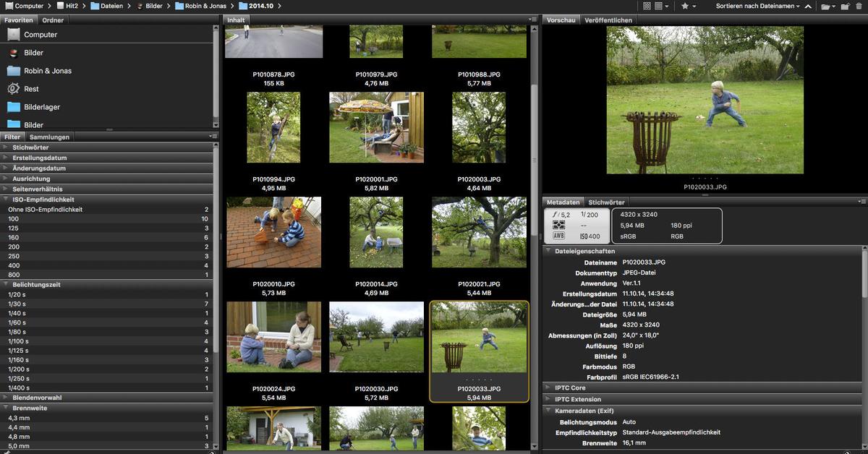Open the Filter panel flyout menu icon
868x454 pixels.
pyautogui.click(x=212, y=136)
